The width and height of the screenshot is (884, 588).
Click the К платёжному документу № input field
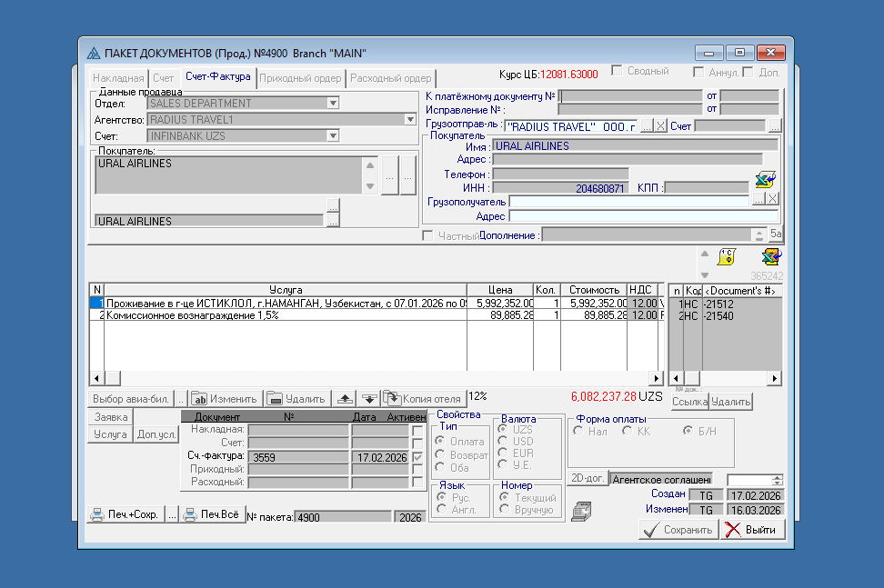(631, 95)
